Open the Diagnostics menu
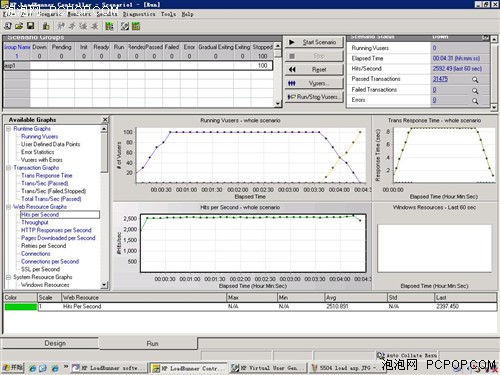Viewport: 500px width, 375px height. point(139,14)
